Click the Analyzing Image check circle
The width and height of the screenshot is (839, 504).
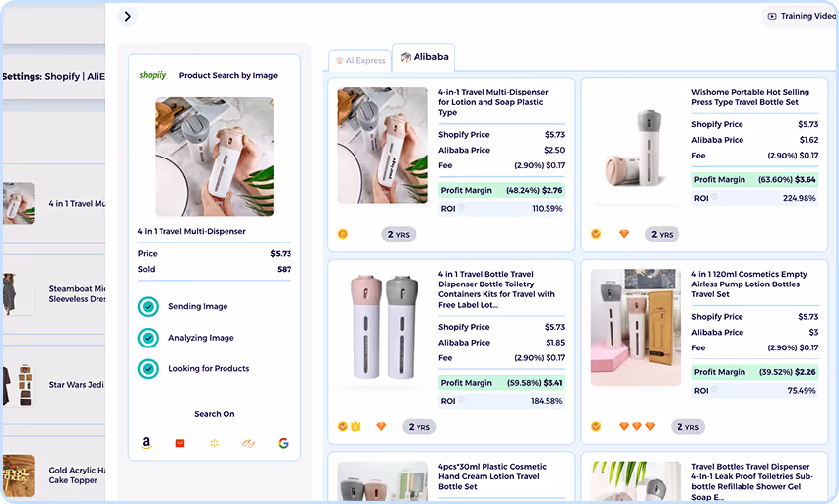pyautogui.click(x=148, y=338)
